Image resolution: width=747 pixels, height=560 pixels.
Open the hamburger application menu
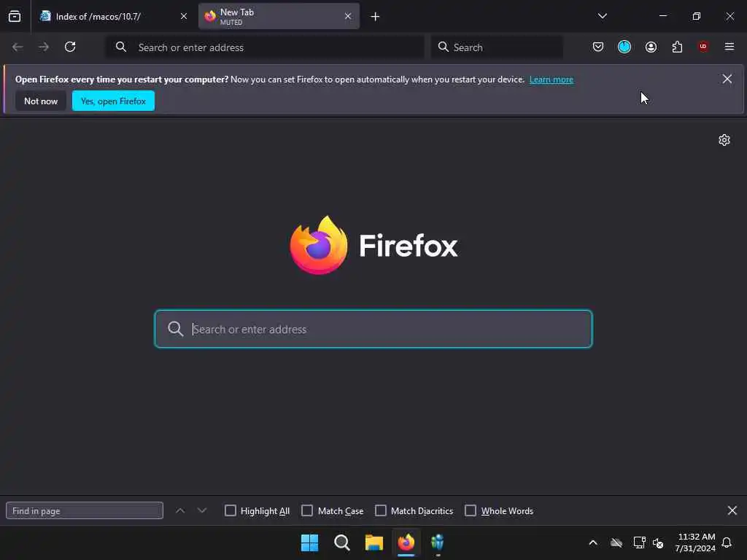click(x=729, y=47)
